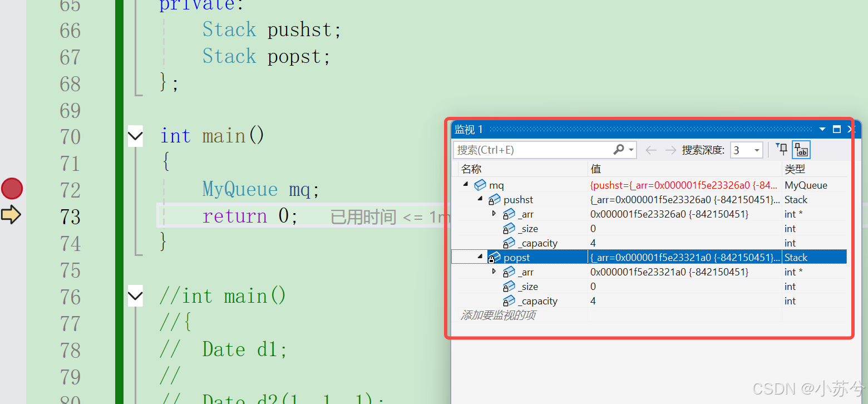Click the icon beside _capacity under pushst
Screen dimensions: 868x404
(509, 243)
